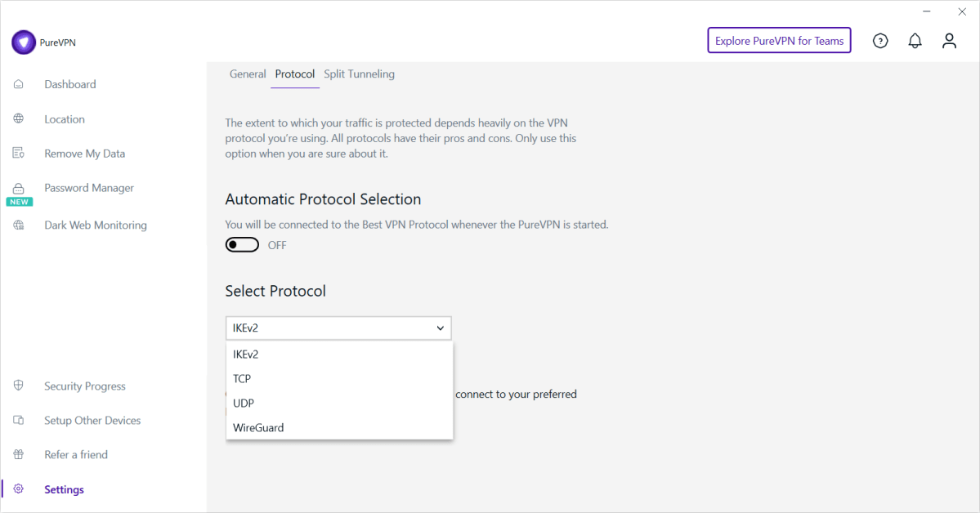Open the Split Tunneling tab
980x513 pixels.
tap(359, 74)
